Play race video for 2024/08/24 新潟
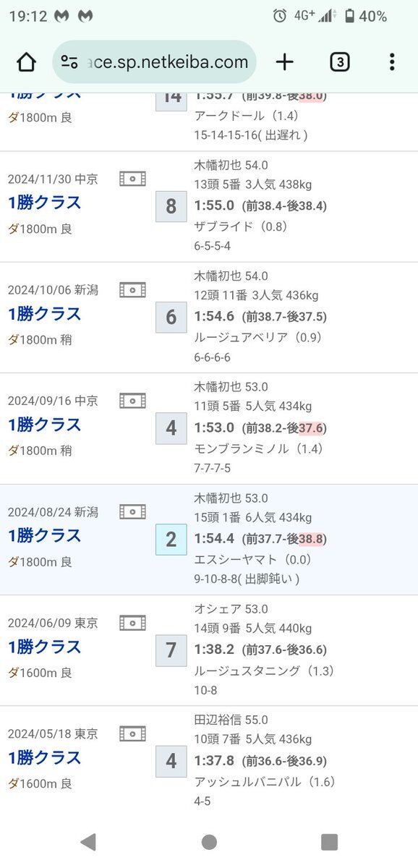This screenshot has width=418, height=868. 133,512
